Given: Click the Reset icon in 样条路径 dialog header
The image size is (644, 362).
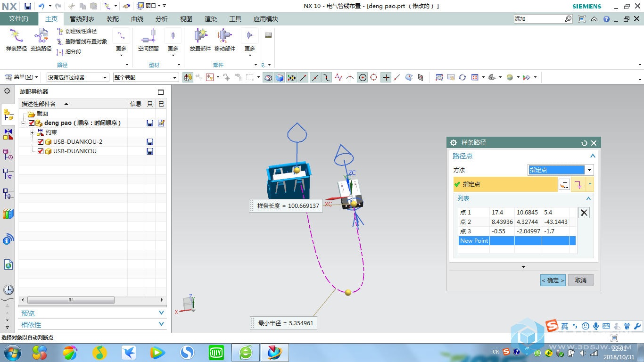Looking at the screenshot, I should coord(585,143).
